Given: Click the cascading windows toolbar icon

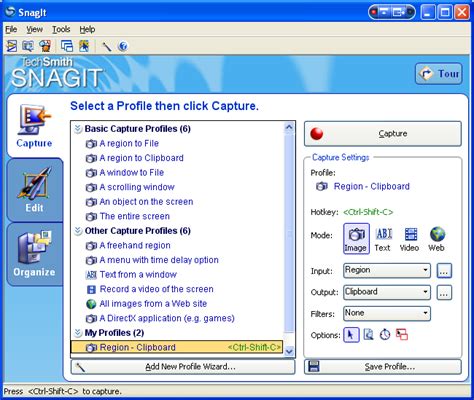Looking at the screenshot, I should [67, 46].
